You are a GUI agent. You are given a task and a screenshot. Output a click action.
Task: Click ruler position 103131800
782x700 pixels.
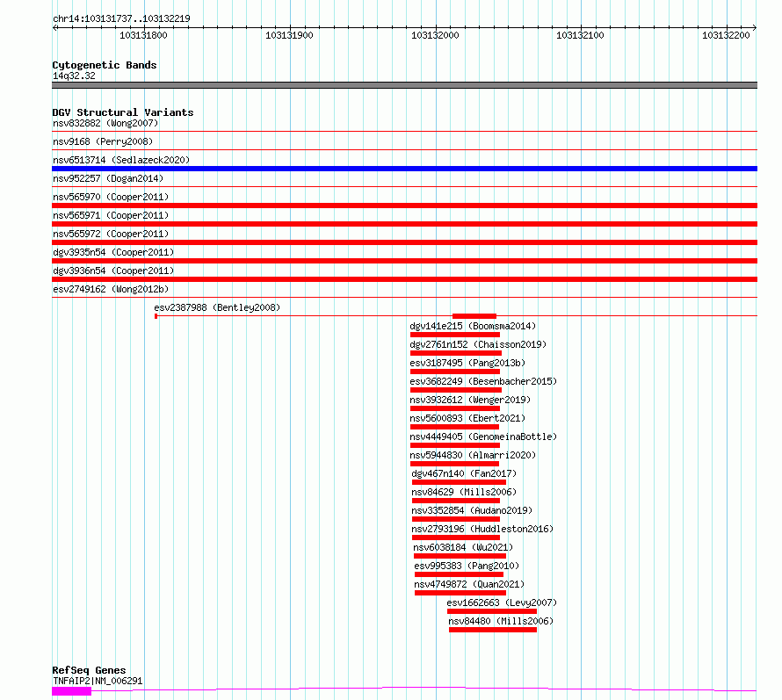pos(143,35)
